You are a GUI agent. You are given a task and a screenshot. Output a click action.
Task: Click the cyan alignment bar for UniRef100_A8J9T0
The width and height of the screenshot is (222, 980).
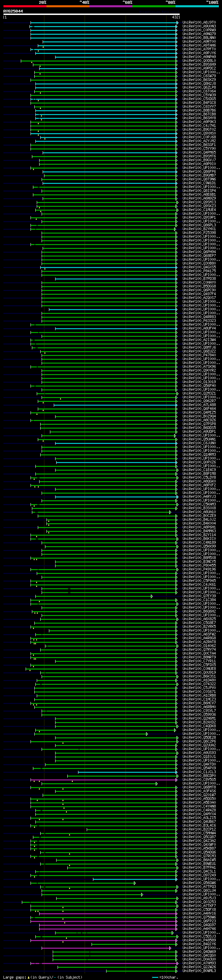[x=104, y=23]
